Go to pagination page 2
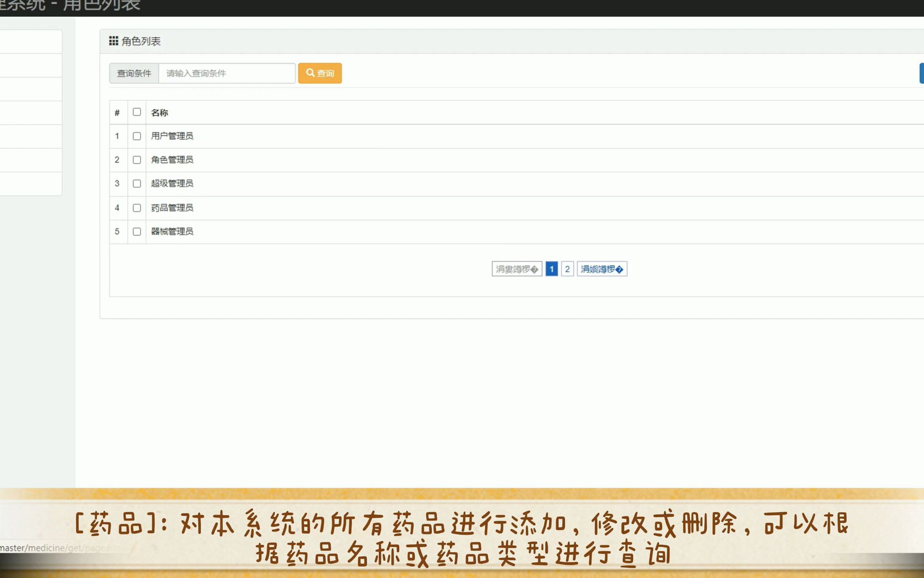Screen dimensions: 924x578 567,269
